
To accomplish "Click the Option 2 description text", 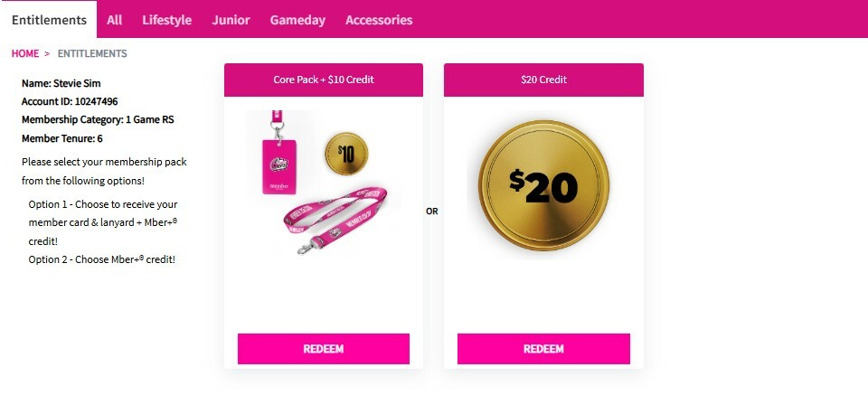I will 101,259.
